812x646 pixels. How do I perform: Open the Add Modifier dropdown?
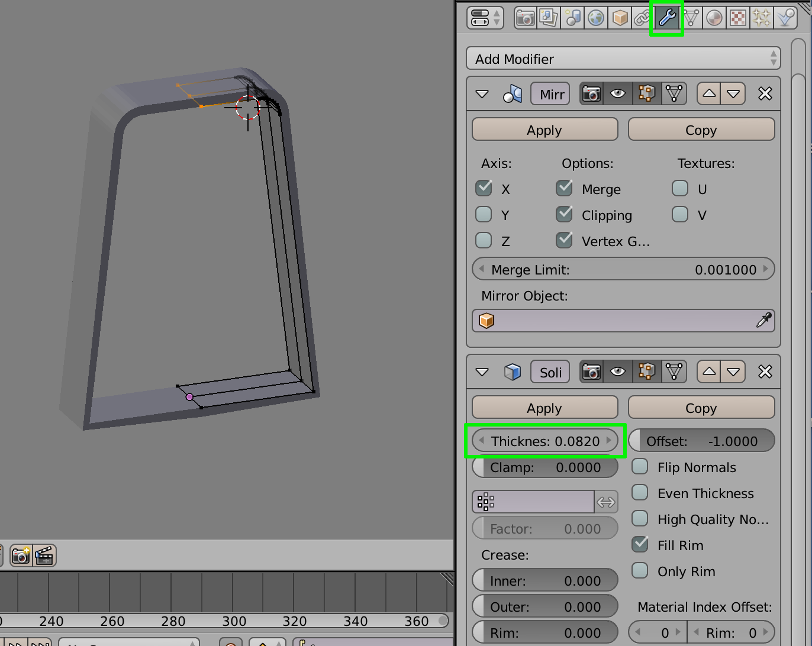point(623,59)
